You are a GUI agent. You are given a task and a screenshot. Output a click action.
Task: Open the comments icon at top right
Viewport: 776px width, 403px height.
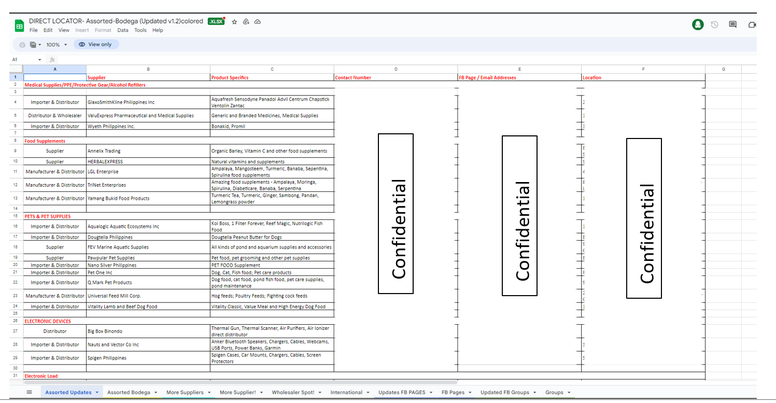point(733,24)
